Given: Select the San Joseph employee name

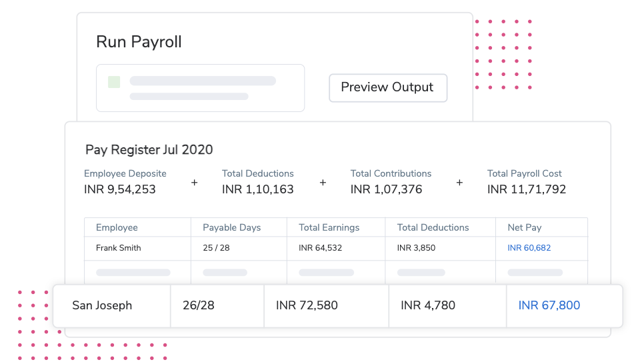Looking at the screenshot, I should pos(102,305).
